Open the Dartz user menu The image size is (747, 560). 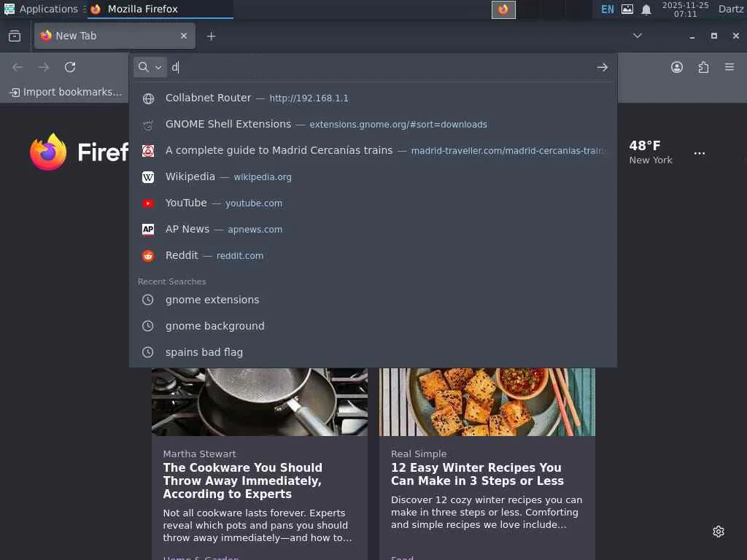point(731,9)
